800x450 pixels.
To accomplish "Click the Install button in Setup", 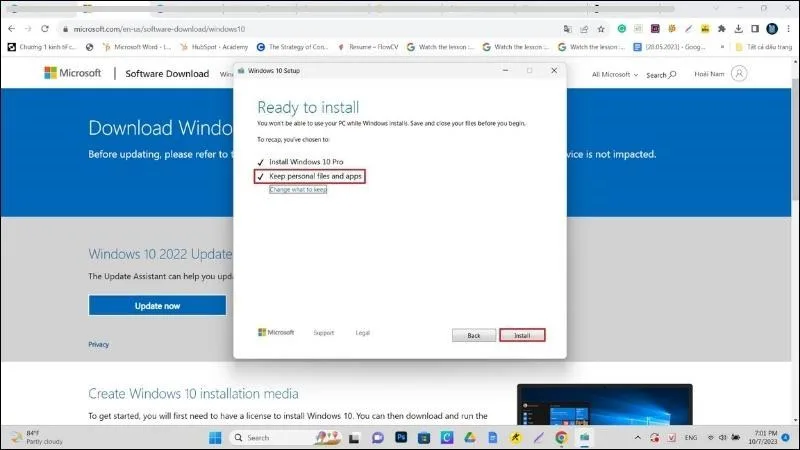I will pyautogui.click(x=522, y=335).
